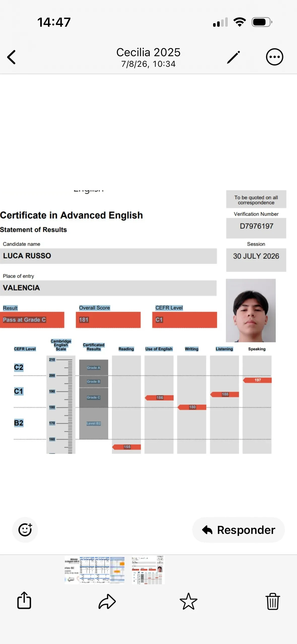Open the share sheet icon
Viewport: 297px width, 644px height.
click(x=24, y=600)
